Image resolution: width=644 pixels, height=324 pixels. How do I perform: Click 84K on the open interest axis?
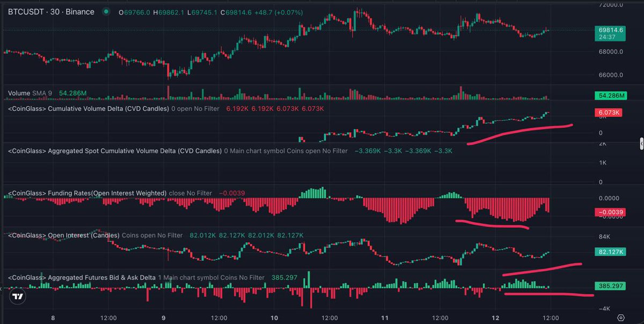click(604, 237)
